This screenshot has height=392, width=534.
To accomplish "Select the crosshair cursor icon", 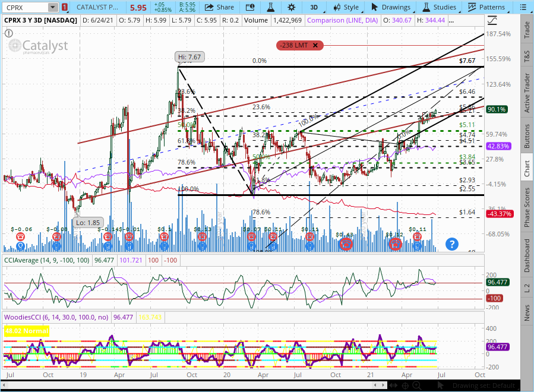I will point(405,385).
